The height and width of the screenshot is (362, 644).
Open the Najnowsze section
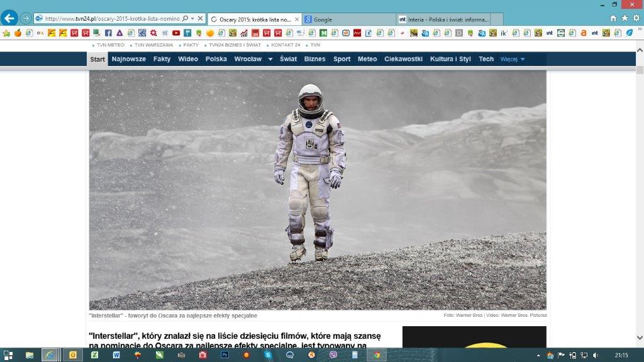click(x=128, y=59)
